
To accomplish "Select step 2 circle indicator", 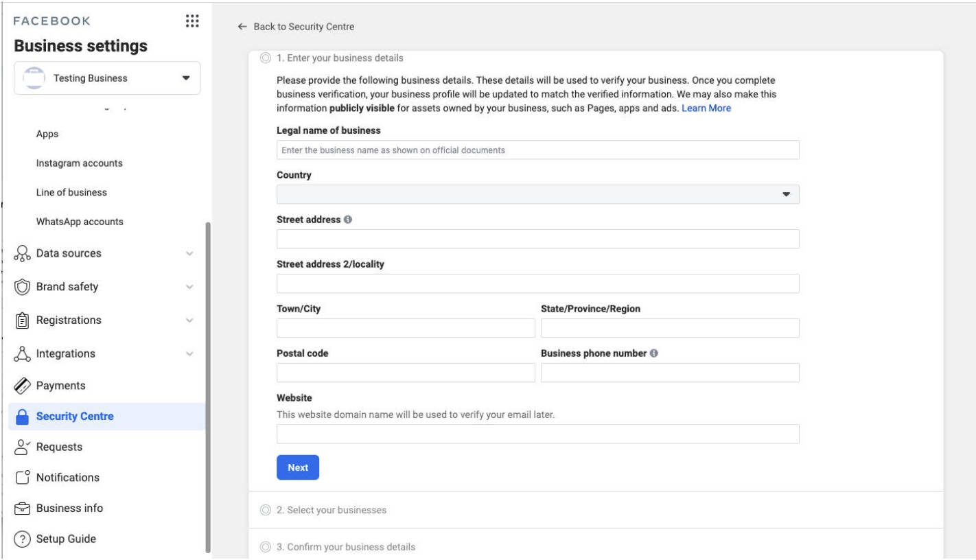I will (x=266, y=510).
